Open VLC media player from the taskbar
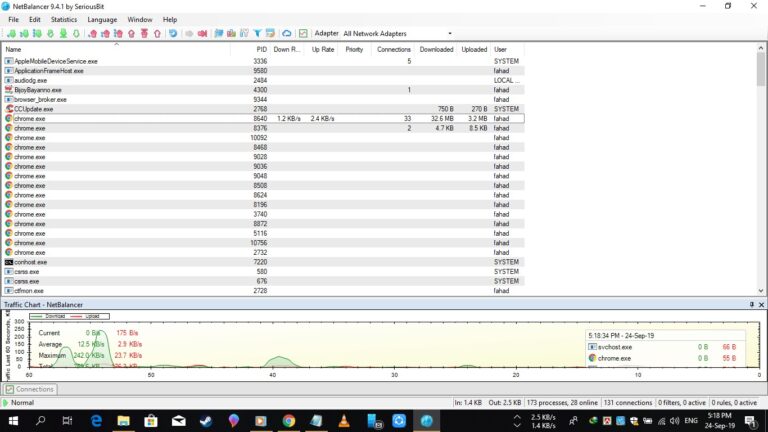 344,421
